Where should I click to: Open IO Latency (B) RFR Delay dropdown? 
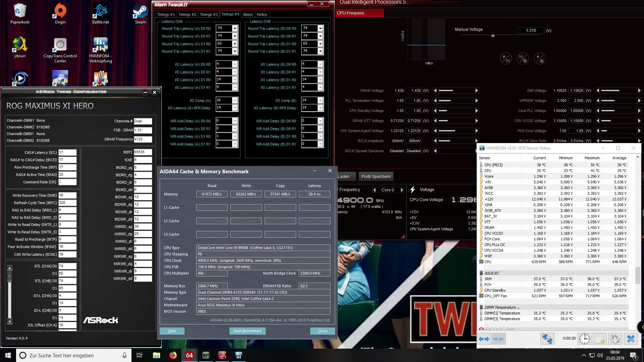click(x=320, y=108)
